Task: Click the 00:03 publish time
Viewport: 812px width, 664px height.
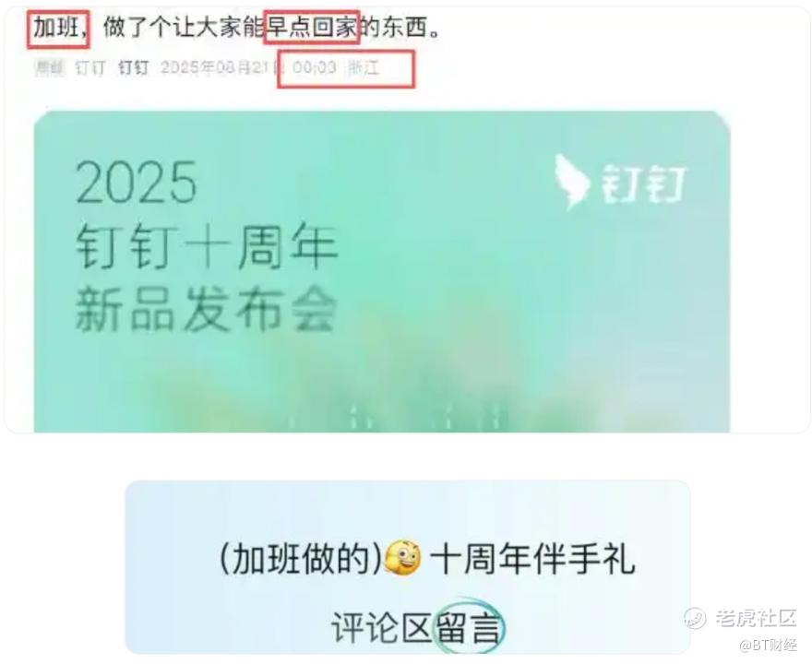Action: [x=315, y=68]
